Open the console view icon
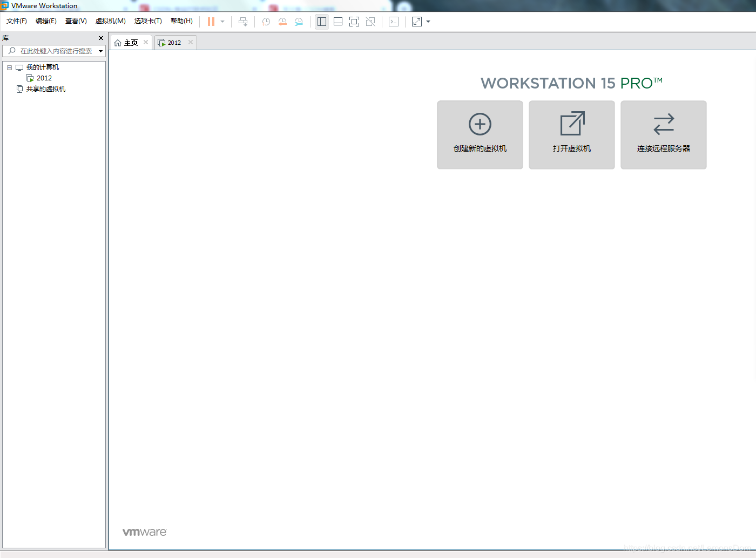 point(394,22)
